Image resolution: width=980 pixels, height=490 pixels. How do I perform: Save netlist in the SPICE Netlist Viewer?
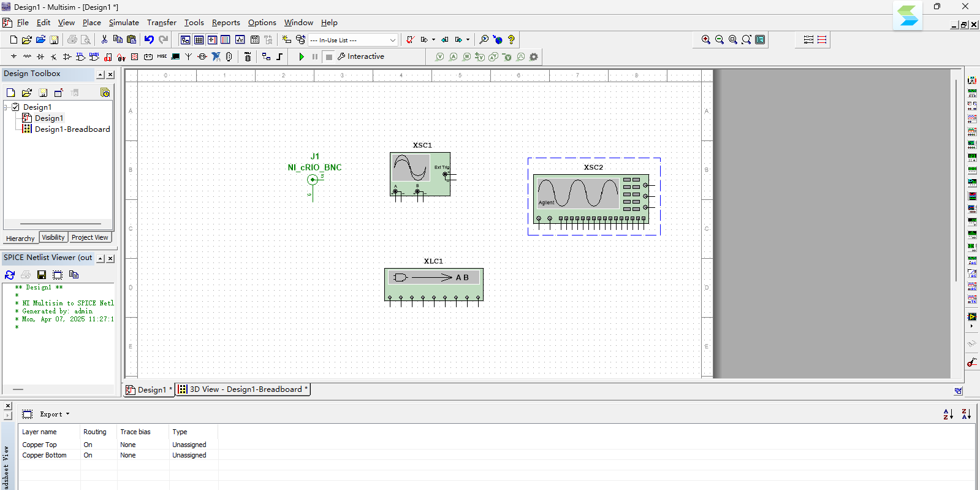pos(42,275)
